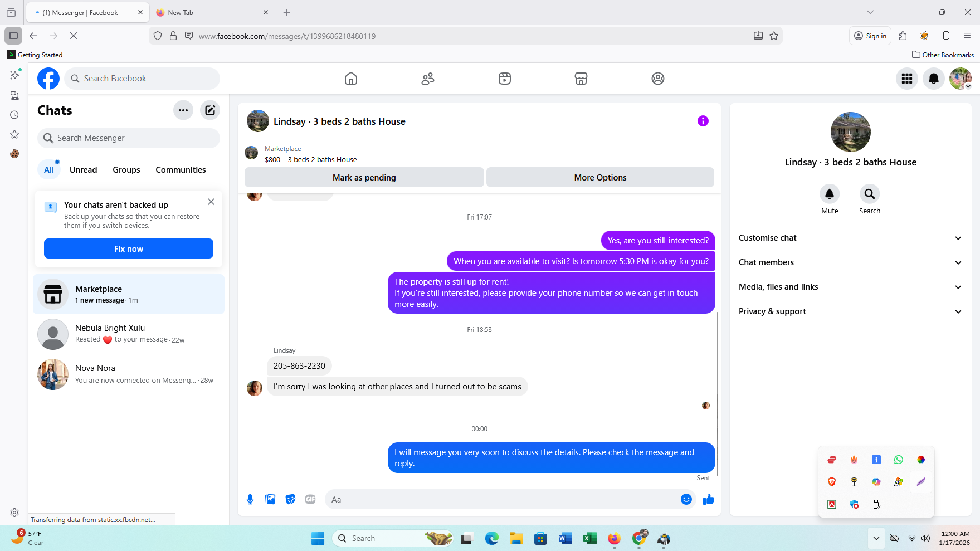Open the Facebook logo home link
Viewport: 980px width, 551px height.
[48, 79]
